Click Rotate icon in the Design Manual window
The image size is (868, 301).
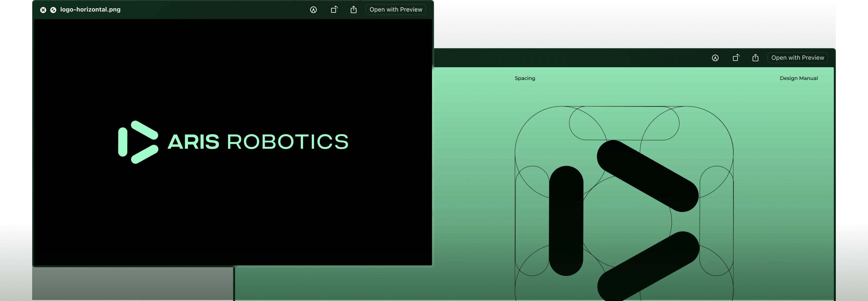tap(736, 58)
